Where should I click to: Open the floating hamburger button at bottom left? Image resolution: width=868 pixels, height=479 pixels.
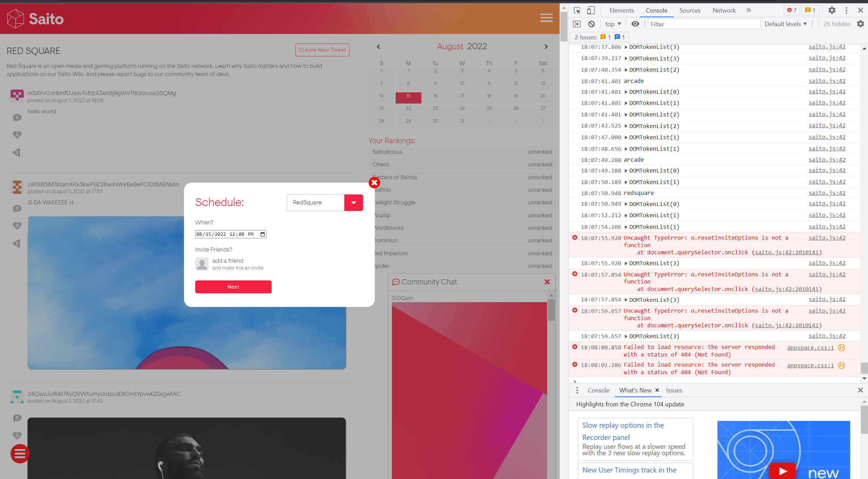(20, 454)
